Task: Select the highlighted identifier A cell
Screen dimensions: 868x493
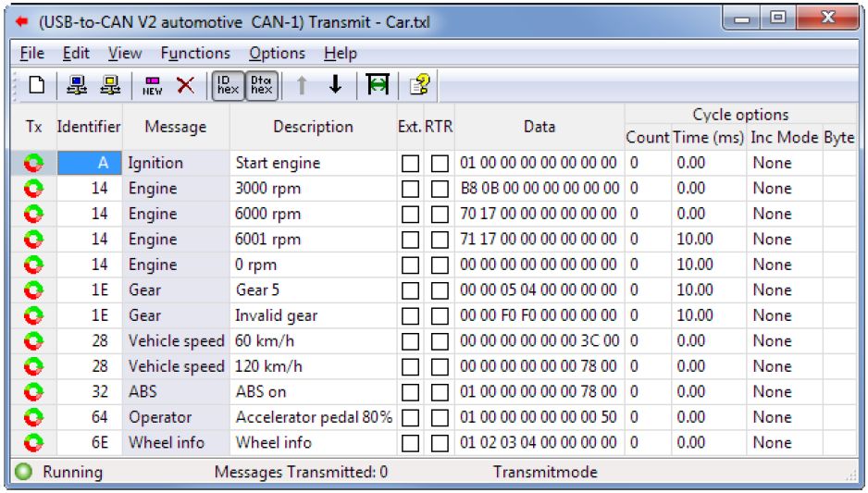Action: click(x=89, y=163)
